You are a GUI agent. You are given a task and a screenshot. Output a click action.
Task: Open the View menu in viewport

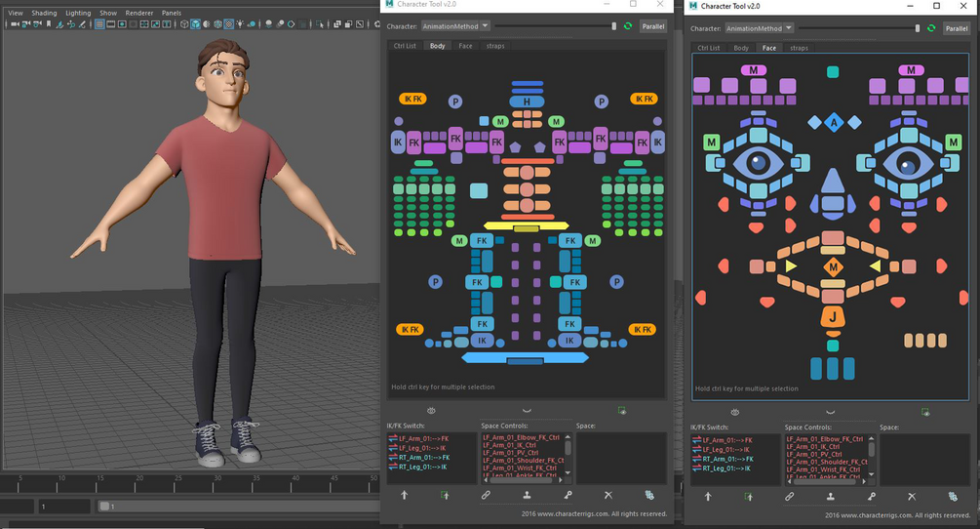pos(16,13)
